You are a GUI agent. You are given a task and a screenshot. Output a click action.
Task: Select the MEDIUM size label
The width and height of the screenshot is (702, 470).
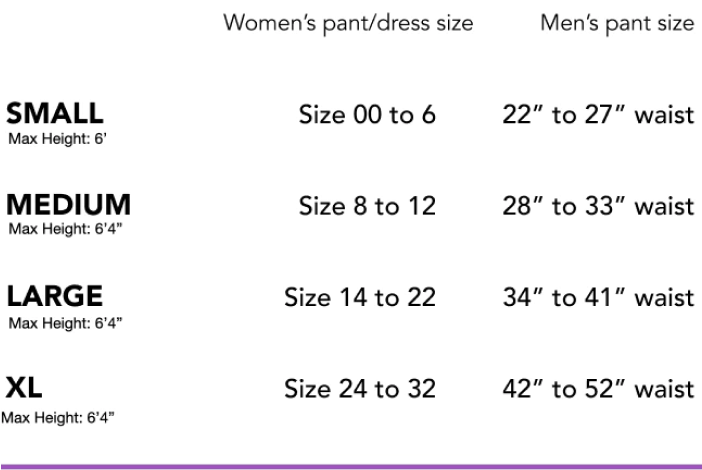pos(69,204)
